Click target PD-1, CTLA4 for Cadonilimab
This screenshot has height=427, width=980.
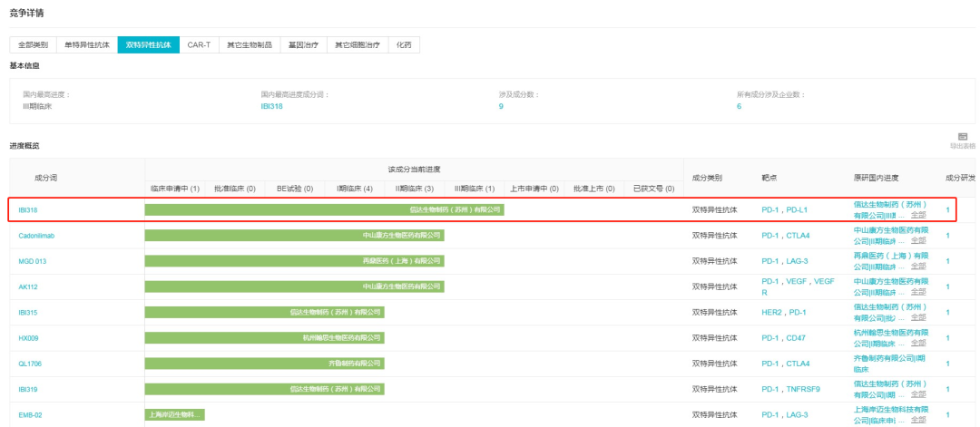click(x=786, y=236)
